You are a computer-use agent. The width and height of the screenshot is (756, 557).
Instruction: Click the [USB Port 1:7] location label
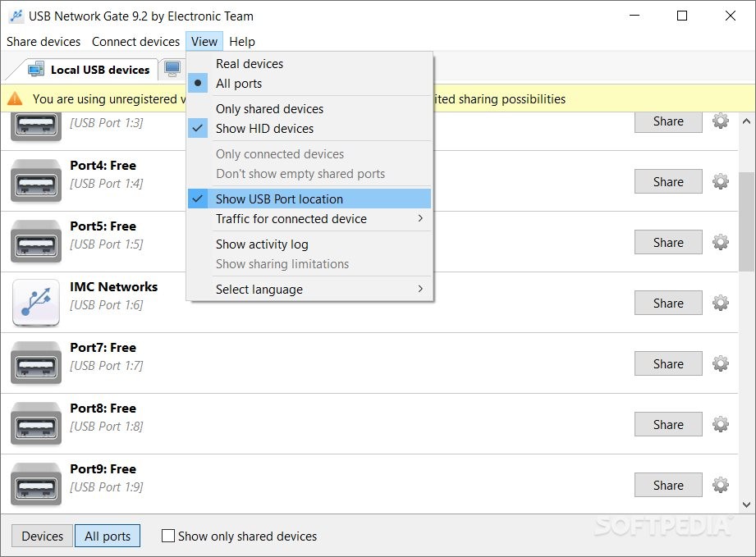[x=107, y=366]
